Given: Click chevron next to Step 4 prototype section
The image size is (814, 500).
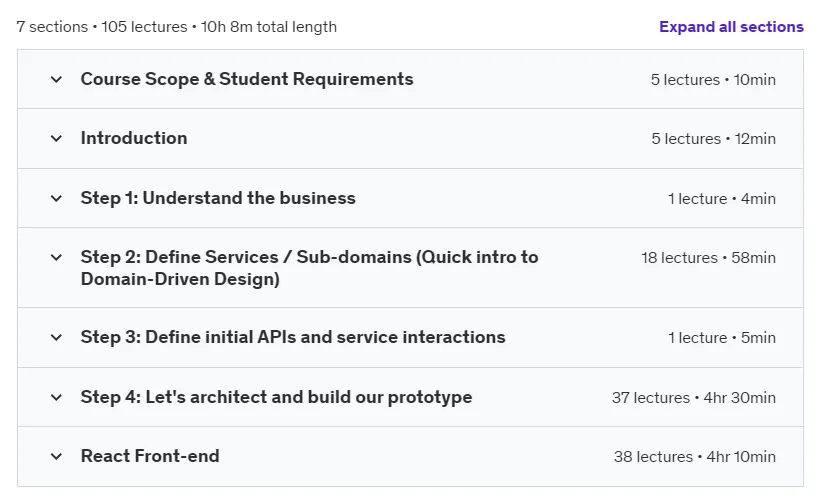Looking at the screenshot, I should tap(56, 398).
